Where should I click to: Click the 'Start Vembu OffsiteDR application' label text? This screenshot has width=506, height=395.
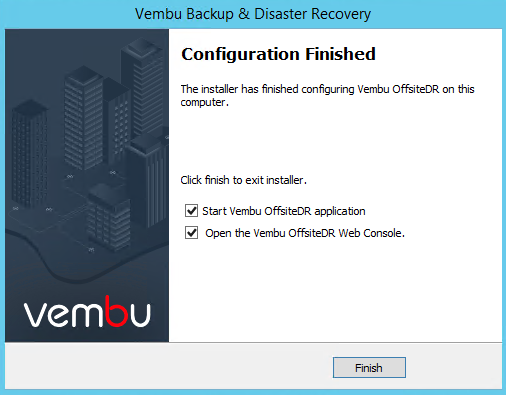click(284, 211)
